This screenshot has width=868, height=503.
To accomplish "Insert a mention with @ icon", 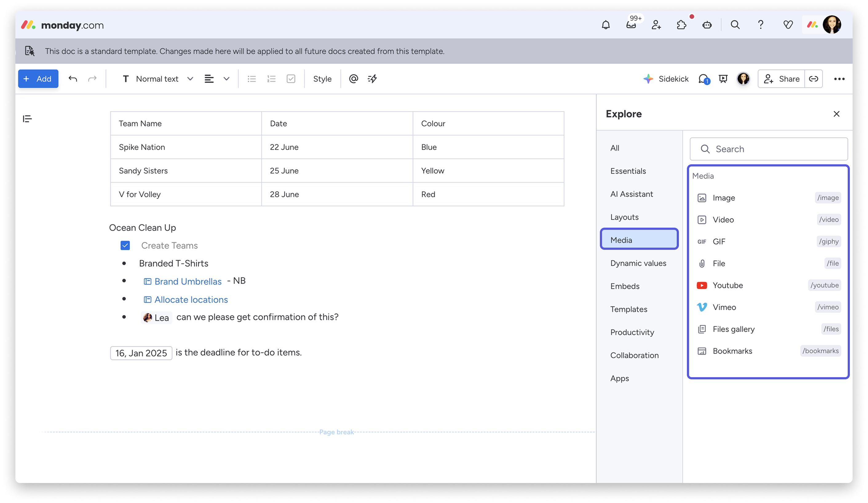I will (x=353, y=79).
